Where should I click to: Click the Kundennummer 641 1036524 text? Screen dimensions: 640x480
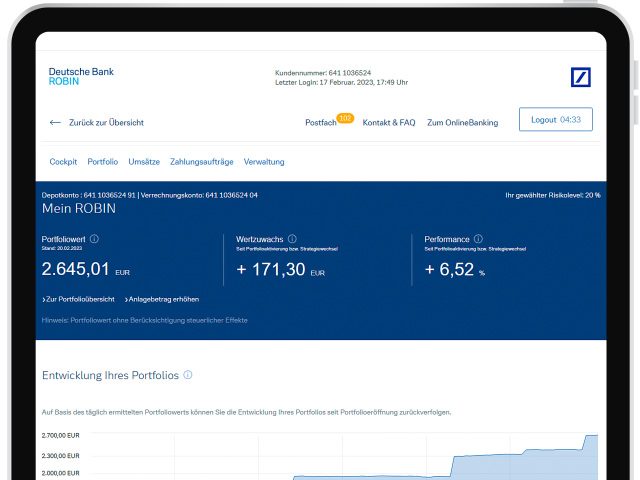point(323,73)
